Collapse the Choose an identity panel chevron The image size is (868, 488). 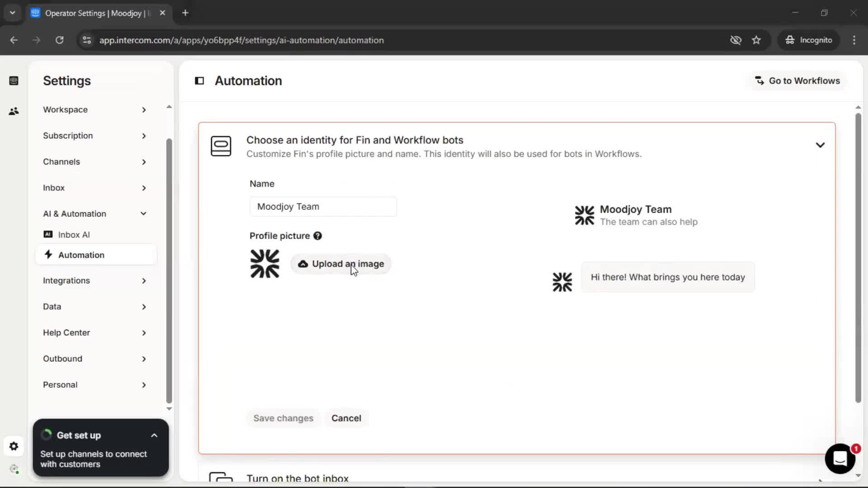(820, 145)
